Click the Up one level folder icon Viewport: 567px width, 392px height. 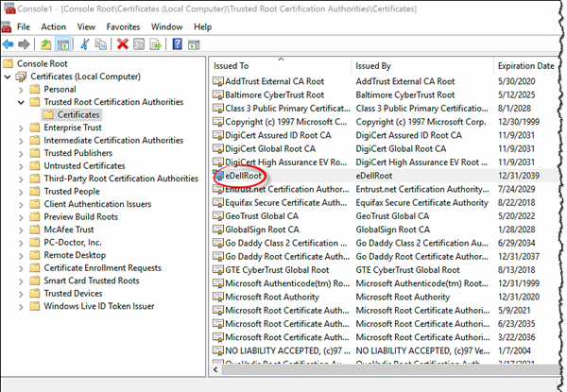[46, 44]
